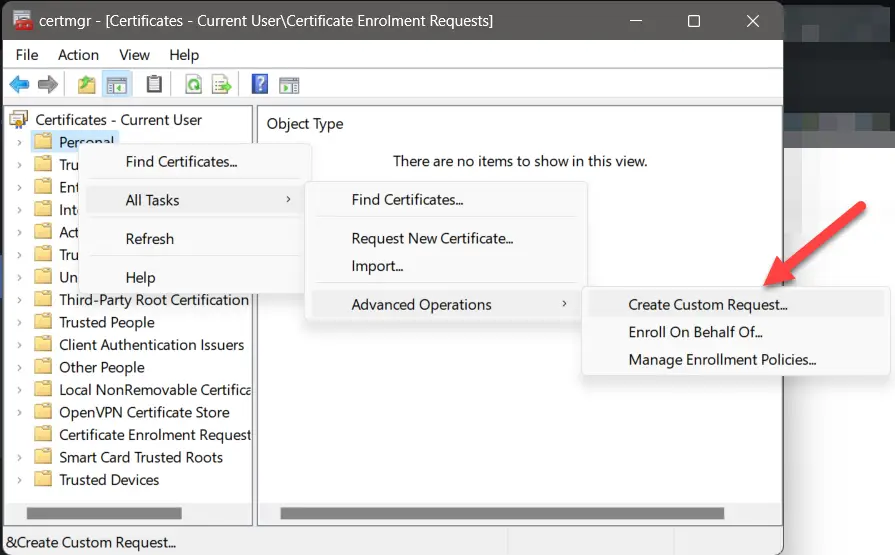Click the green Refresh toolbar icon

(x=193, y=85)
